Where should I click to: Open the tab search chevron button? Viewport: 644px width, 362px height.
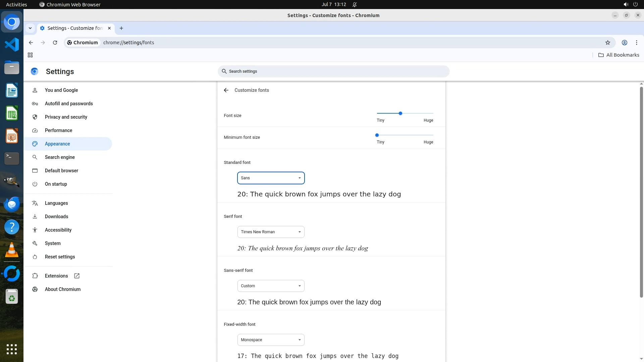[30, 28]
